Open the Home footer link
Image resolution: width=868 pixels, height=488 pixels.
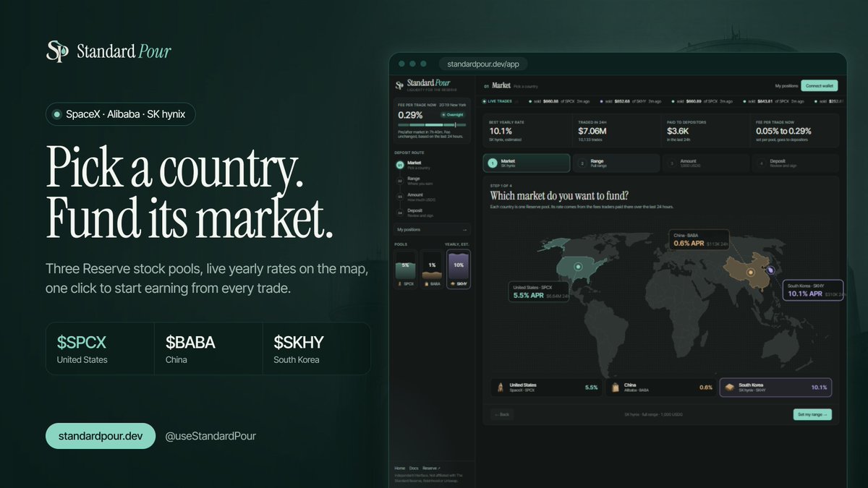399,468
